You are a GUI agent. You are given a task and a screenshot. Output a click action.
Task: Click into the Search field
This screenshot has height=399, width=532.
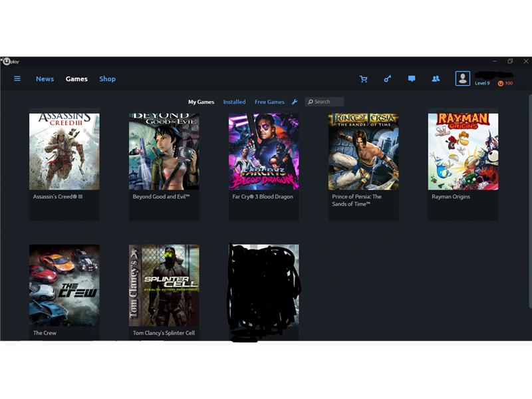[x=325, y=102]
